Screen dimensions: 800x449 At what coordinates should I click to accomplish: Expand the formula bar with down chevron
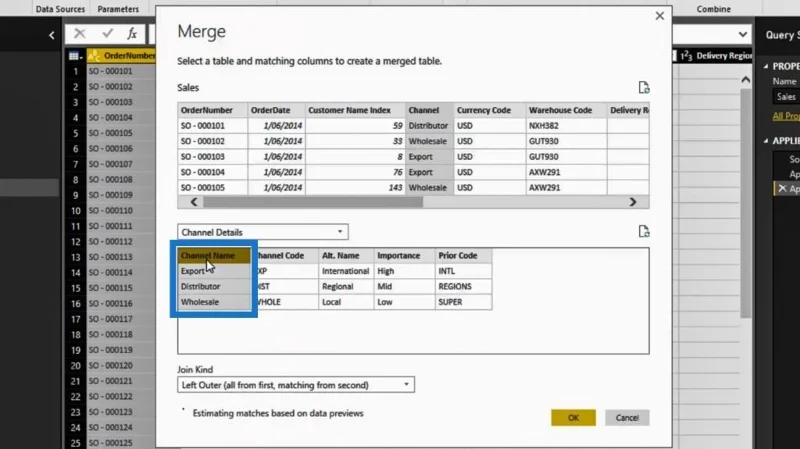coord(742,35)
